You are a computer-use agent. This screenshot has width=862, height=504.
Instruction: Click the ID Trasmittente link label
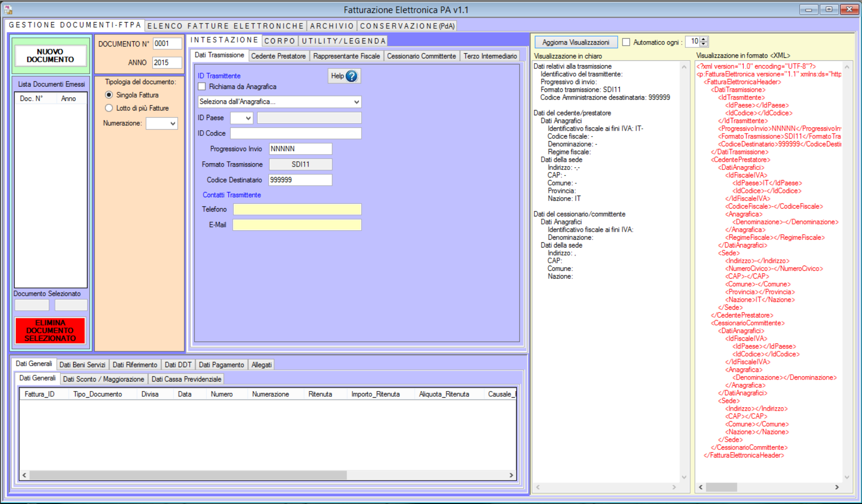pos(219,76)
